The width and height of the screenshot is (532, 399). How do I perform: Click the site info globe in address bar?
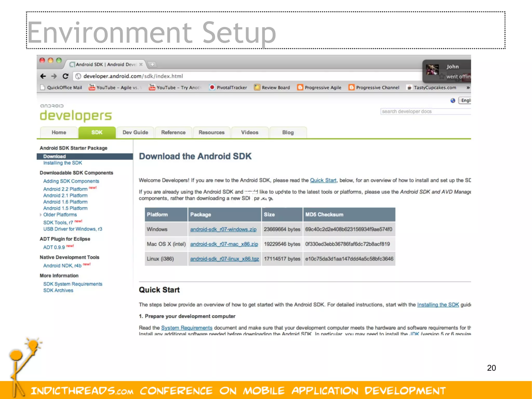tap(78, 76)
